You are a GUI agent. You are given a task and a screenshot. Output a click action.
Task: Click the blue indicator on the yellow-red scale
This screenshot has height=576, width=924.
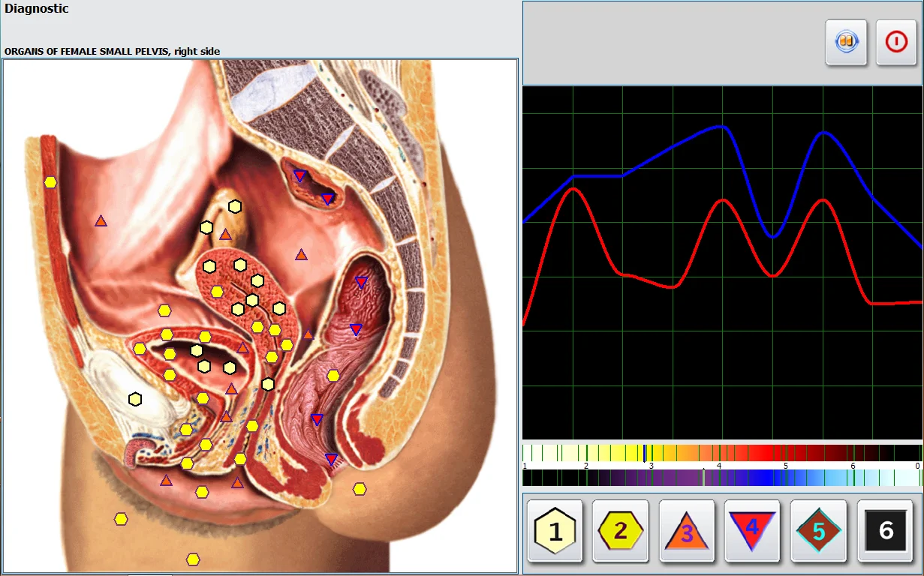tap(644, 453)
